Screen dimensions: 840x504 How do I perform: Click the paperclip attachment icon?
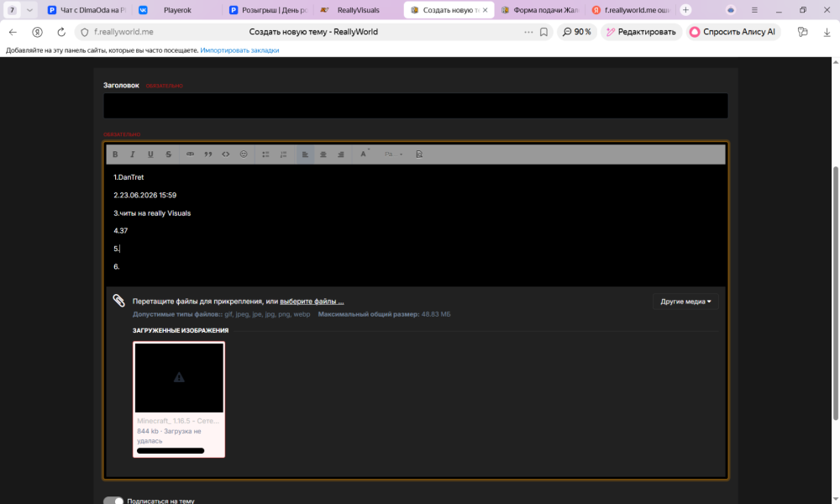click(x=119, y=301)
